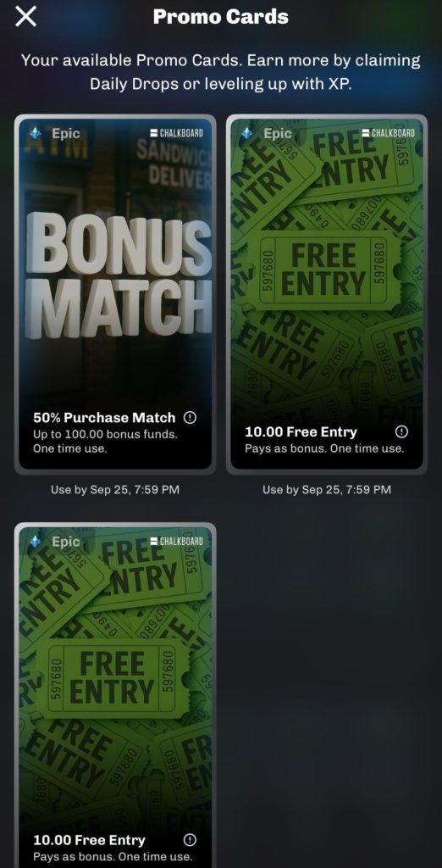Tap 'Use by Sep 25' under Bonus Match card
The width and height of the screenshot is (442, 868).
[x=115, y=489]
